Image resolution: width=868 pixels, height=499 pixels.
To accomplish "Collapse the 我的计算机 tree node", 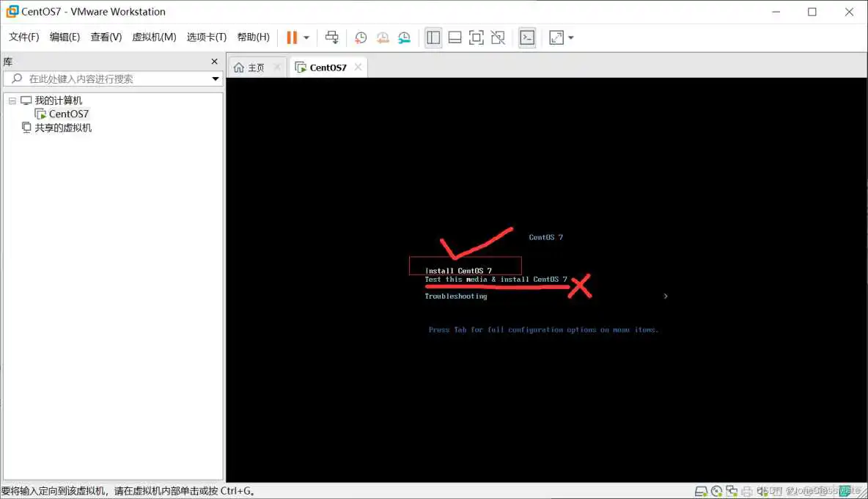I will (12, 100).
